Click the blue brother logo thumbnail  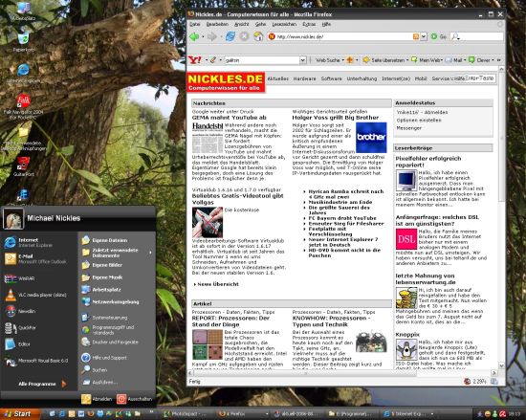pos(371,138)
